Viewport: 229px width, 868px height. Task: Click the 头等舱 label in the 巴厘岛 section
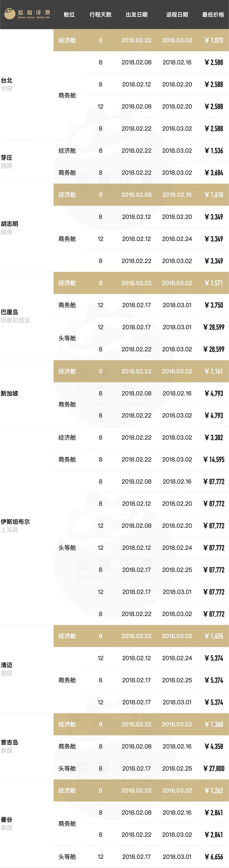(x=67, y=338)
